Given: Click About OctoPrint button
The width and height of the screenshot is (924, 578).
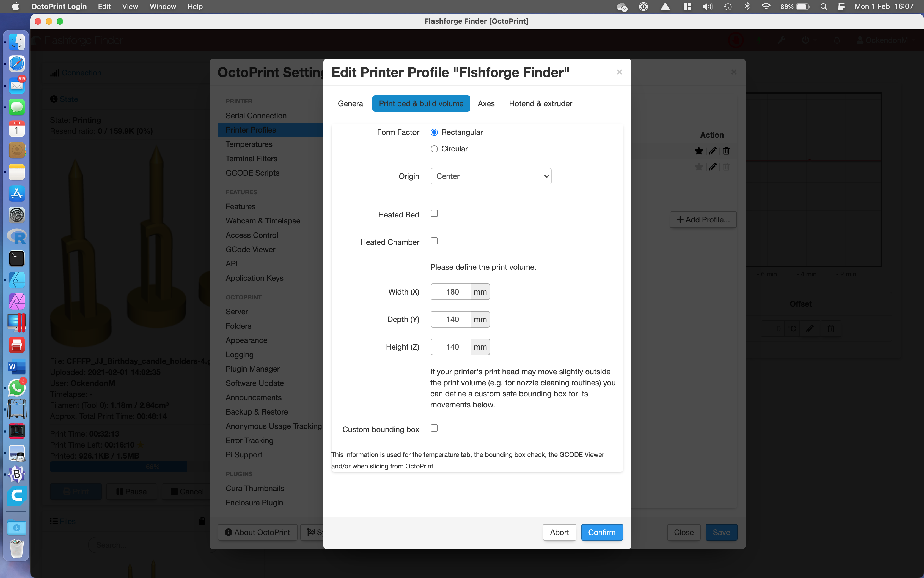Looking at the screenshot, I should point(257,532).
